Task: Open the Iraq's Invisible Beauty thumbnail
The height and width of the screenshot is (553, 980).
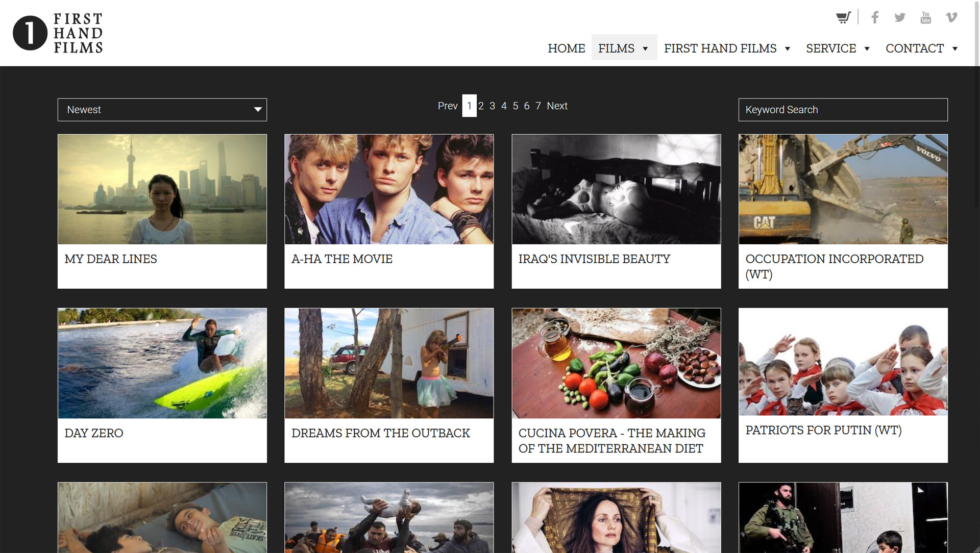Action: click(616, 189)
